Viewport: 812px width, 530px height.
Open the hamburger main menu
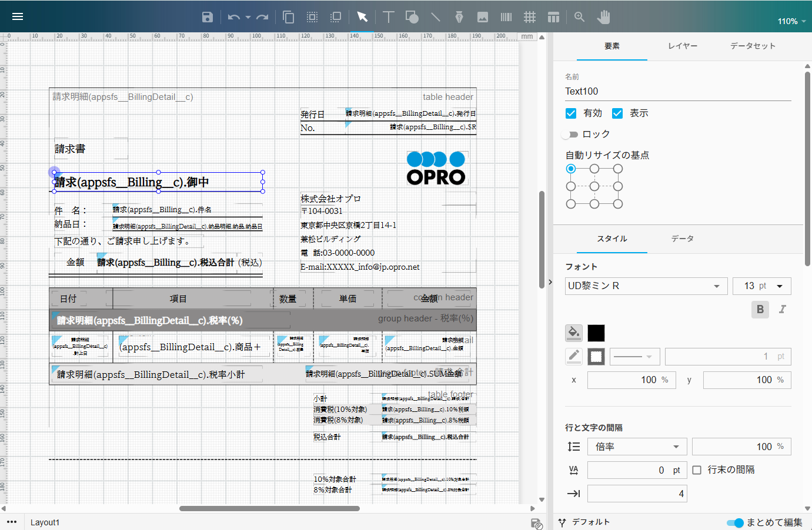point(18,16)
